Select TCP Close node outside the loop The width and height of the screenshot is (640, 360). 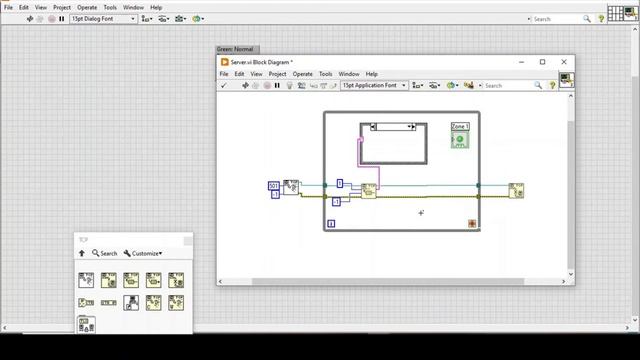[516, 191]
